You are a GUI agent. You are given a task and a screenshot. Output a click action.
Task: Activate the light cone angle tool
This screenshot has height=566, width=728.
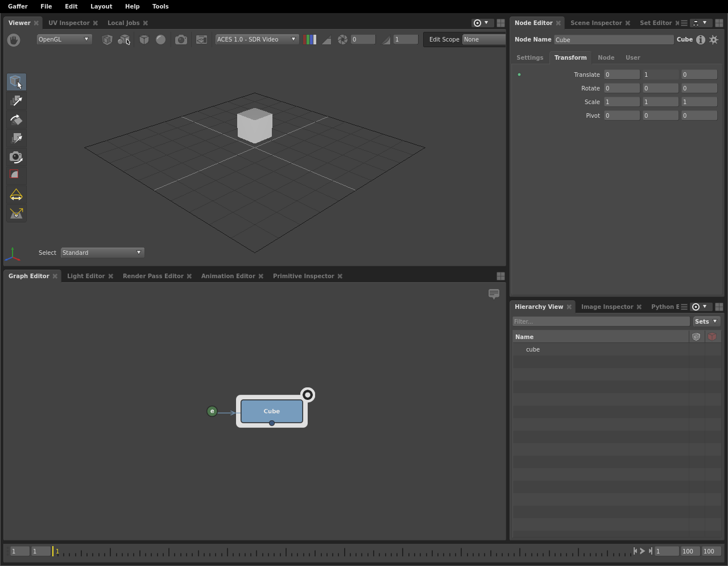tap(16, 195)
